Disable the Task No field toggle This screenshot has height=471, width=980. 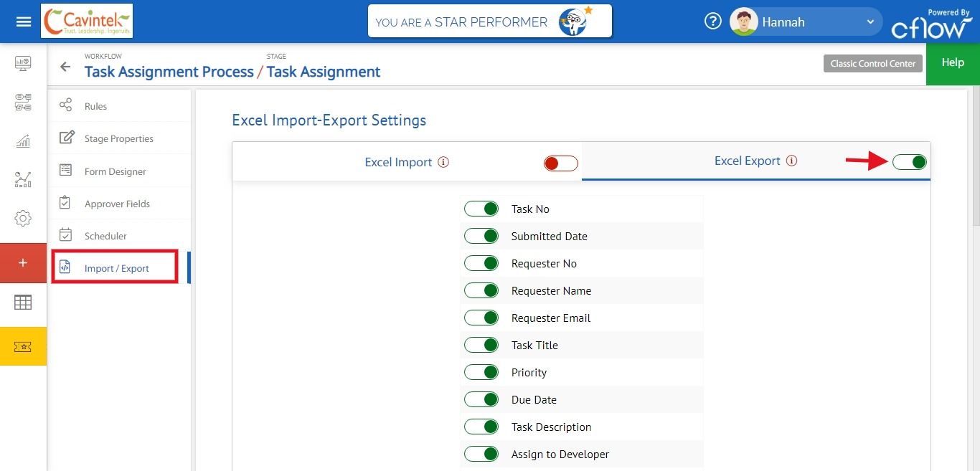[481, 209]
